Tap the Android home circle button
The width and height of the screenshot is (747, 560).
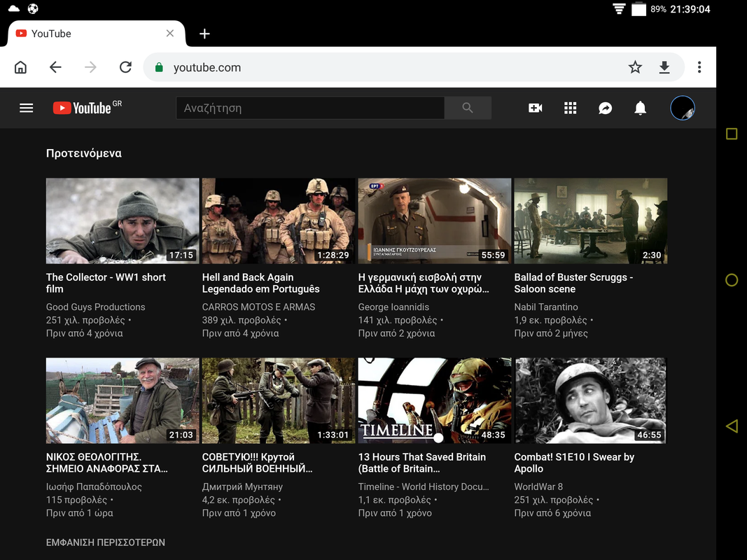[x=732, y=280]
